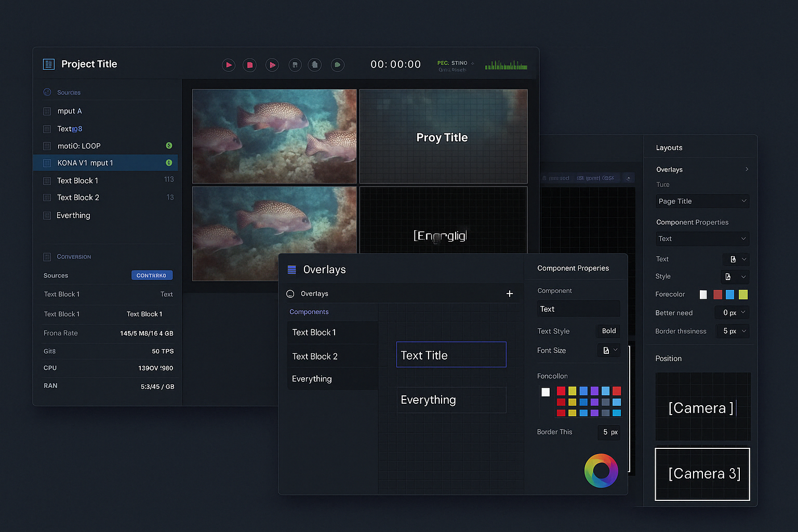Pick the yellow Forecolor swatch
Viewport: 798px width, 532px height.
click(x=743, y=295)
